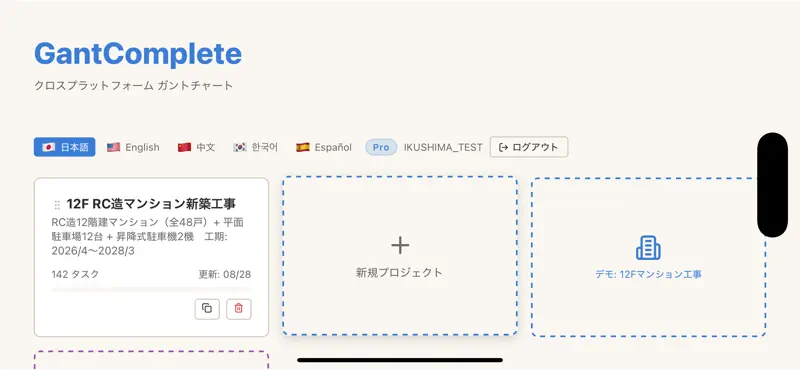Click the purple dashed card at bottom

click(x=152, y=360)
